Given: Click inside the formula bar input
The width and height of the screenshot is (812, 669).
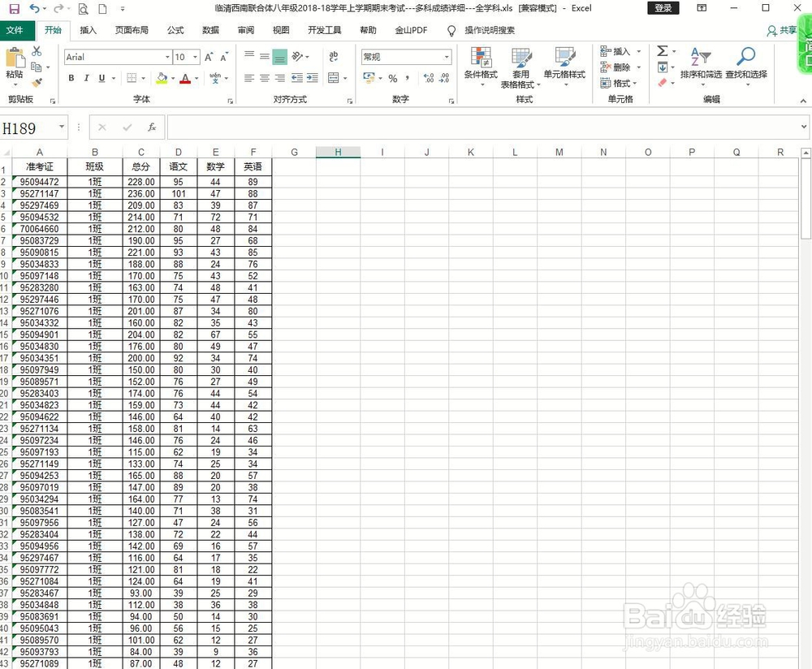Looking at the screenshot, I should pos(482,127).
